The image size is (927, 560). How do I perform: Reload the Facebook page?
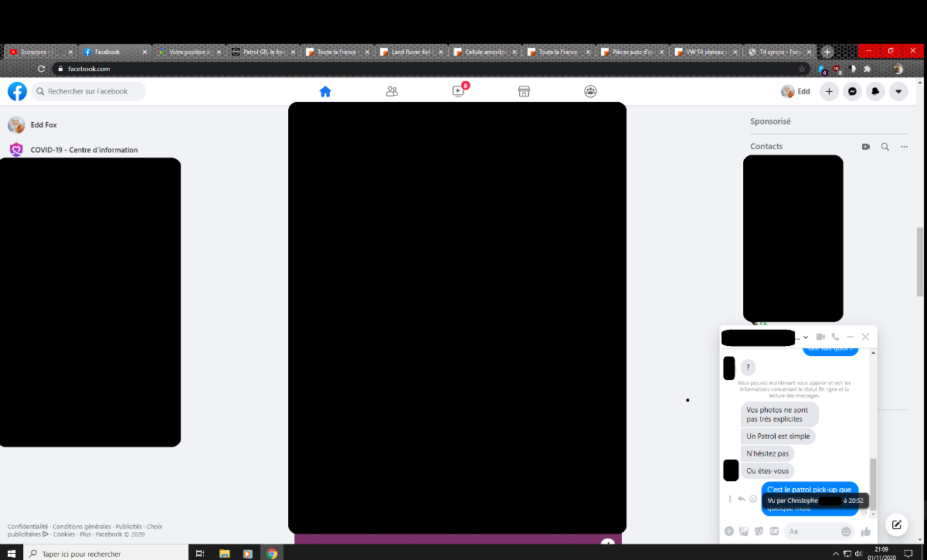coord(41,69)
